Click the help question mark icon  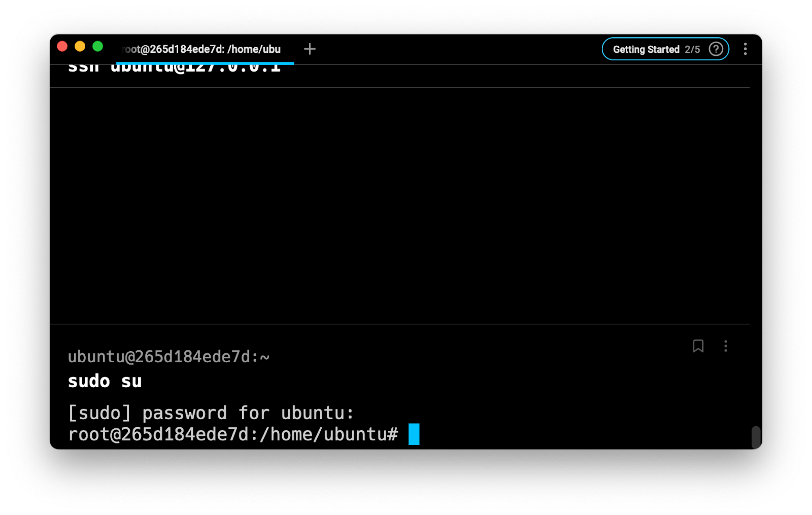716,49
